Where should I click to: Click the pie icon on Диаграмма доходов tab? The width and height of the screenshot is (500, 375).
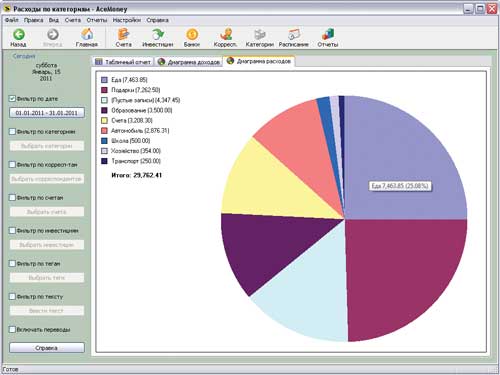[161, 62]
